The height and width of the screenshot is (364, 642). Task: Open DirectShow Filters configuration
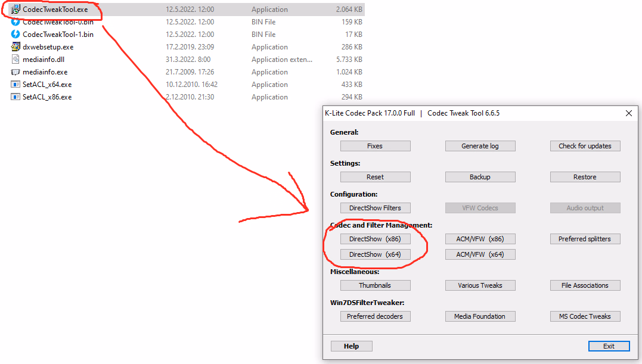point(375,208)
